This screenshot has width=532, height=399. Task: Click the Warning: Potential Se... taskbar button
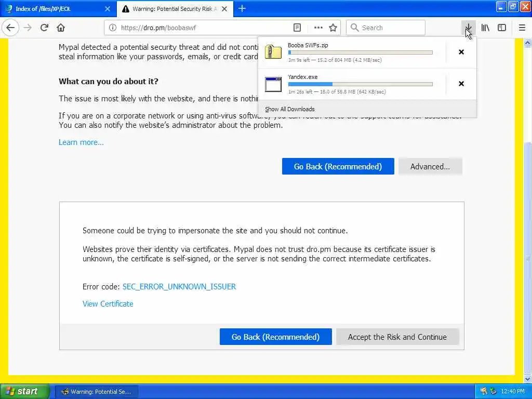[96, 392]
